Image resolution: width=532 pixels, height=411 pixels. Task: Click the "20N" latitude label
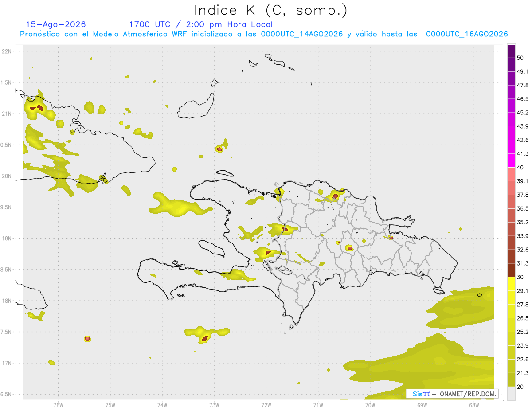(7, 176)
